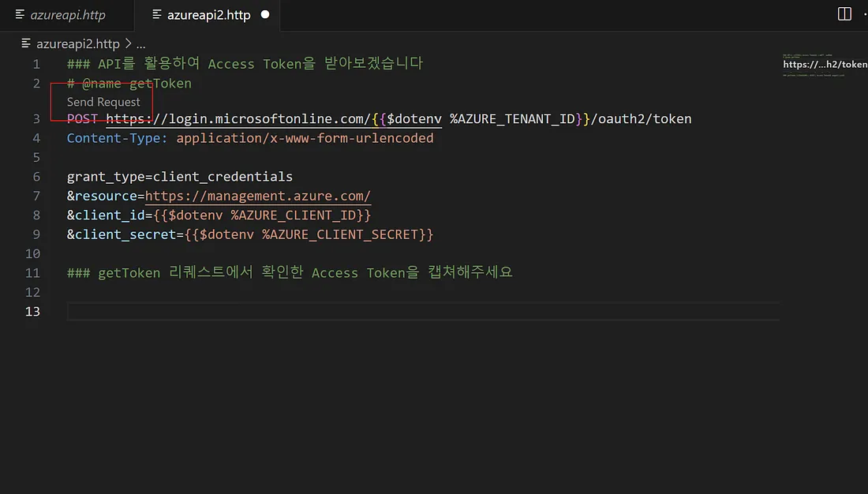This screenshot has height=494, width=868.
Task: Select the azureapi2.http tab
Action: [208, 15]
